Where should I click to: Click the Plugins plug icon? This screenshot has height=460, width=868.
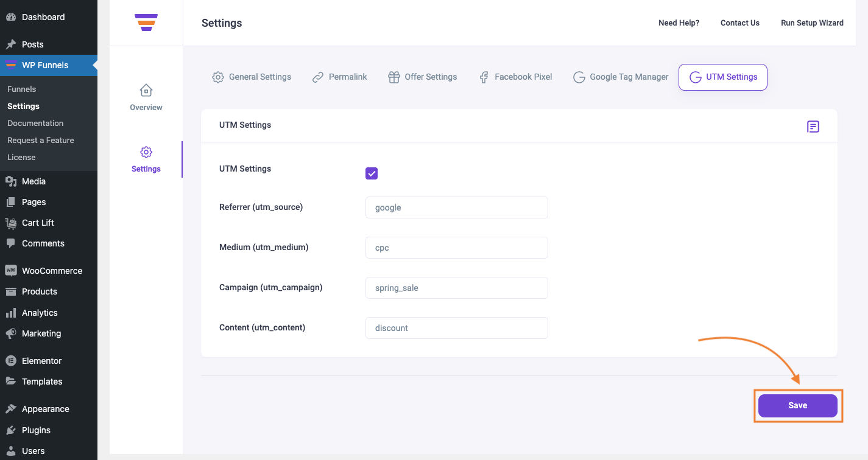point(11,430)
